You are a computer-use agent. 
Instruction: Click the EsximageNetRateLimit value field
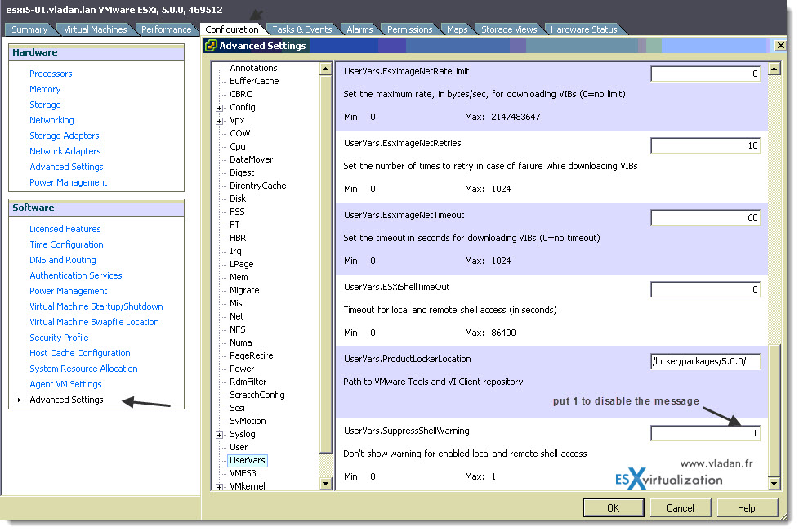(705, 74)
